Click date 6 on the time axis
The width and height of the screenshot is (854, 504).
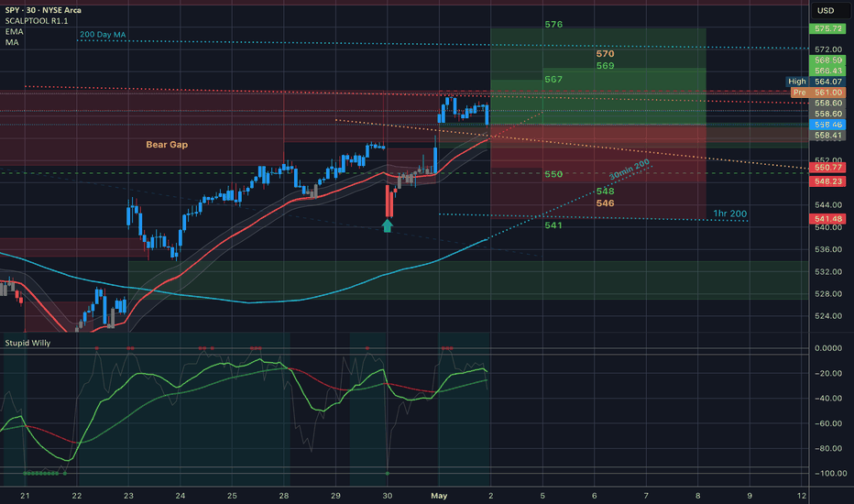click(594, 496)
